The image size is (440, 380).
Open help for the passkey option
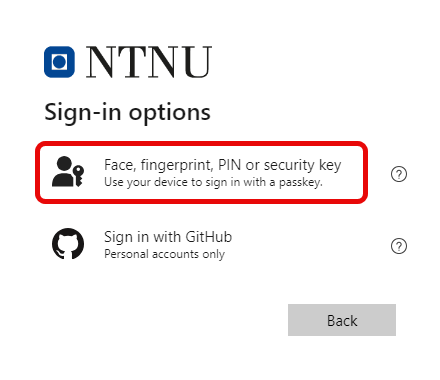[x=399, y=174]
